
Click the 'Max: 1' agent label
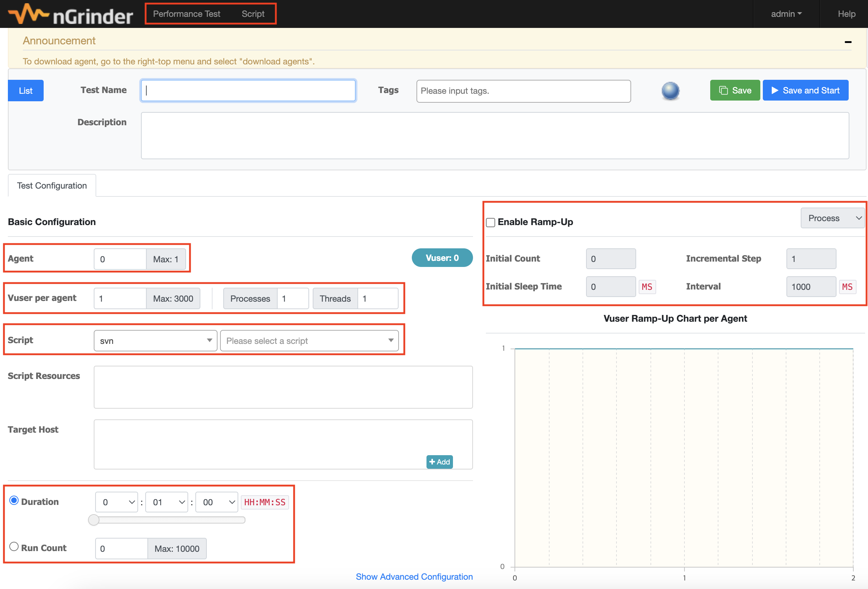click(x=166, y=259)
